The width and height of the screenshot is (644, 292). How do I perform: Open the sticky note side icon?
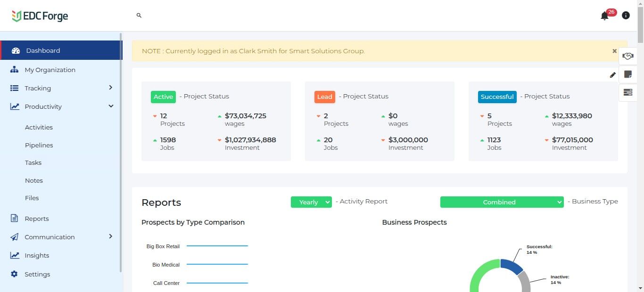pos(627,74)
